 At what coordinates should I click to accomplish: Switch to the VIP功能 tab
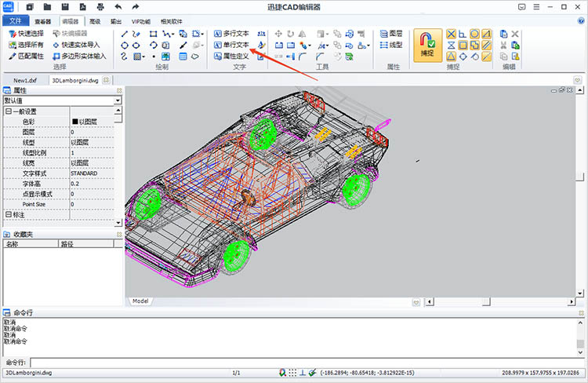(141, 21)
